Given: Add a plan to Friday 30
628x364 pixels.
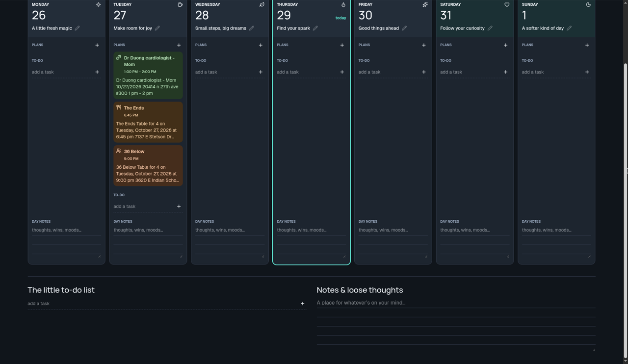Looking at the screenshot, I should tap(424, 45).
